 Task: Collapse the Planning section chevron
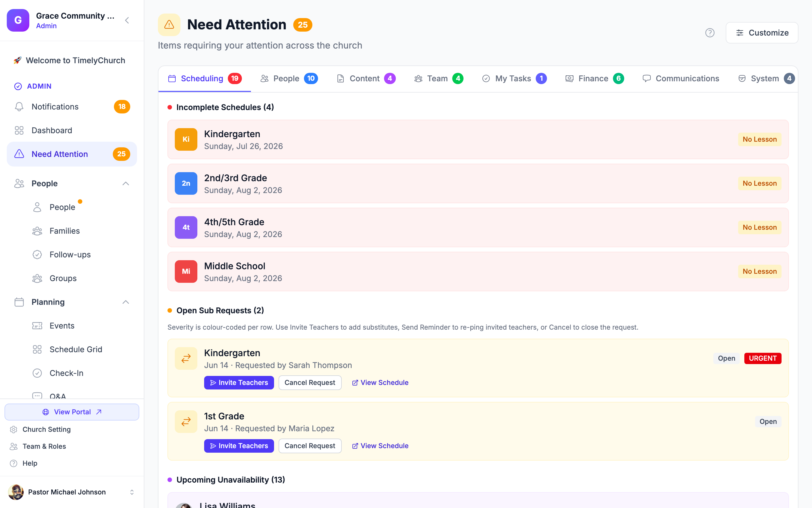(125, 302)
